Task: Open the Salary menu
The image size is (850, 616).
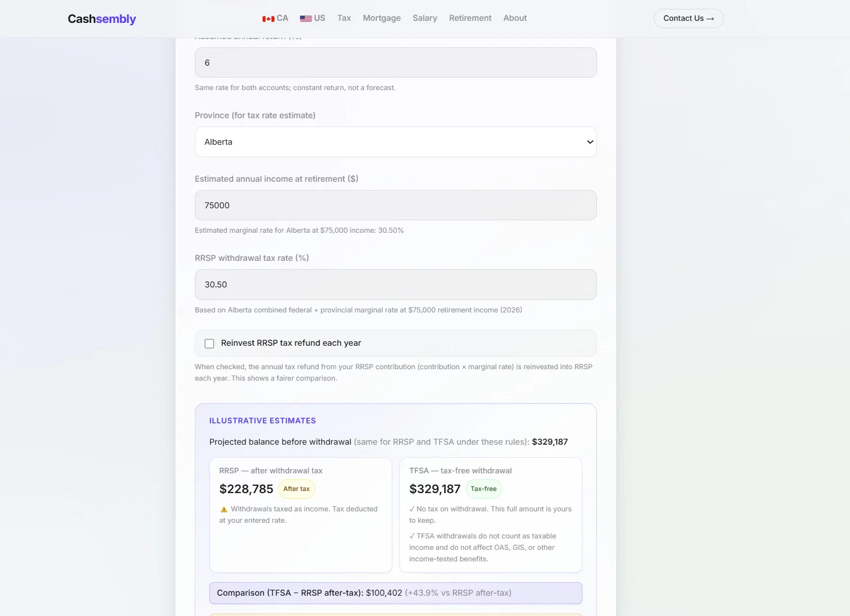Action: (x=425, y=18)
